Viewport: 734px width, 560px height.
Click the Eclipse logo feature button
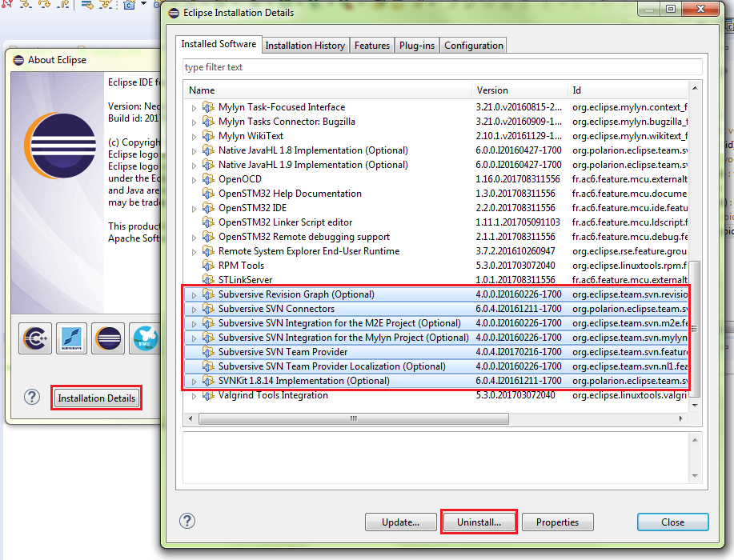[x=109, y=338]
